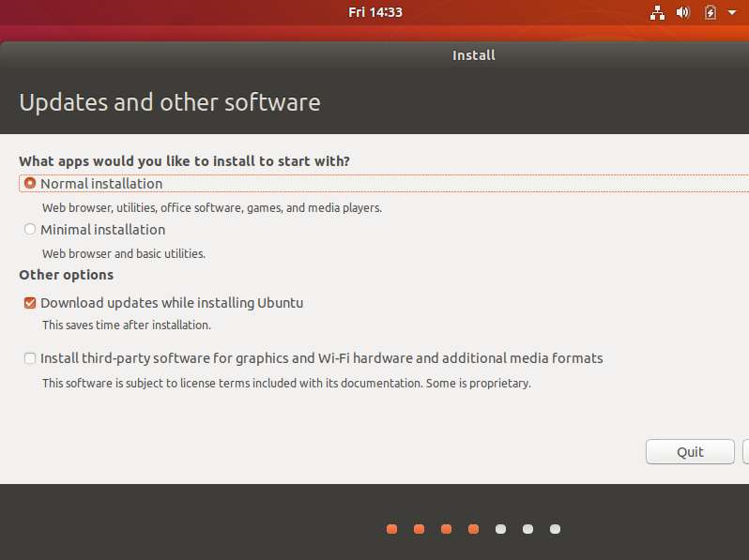
Task: Click the last white progress dot
Action: point(555,529)
